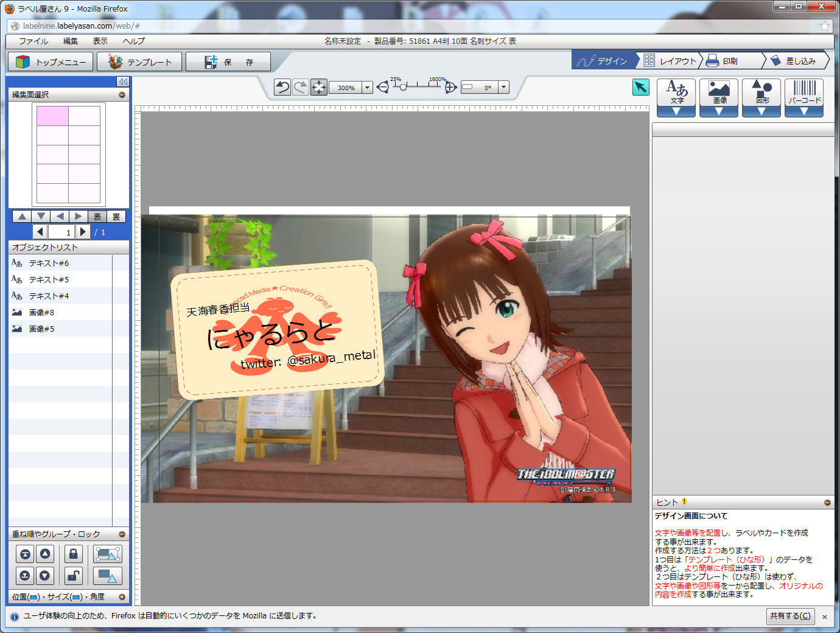The height and width of the screenshot is (633, 840).
Task: Go to the next page
Action: tap(83, 232)
